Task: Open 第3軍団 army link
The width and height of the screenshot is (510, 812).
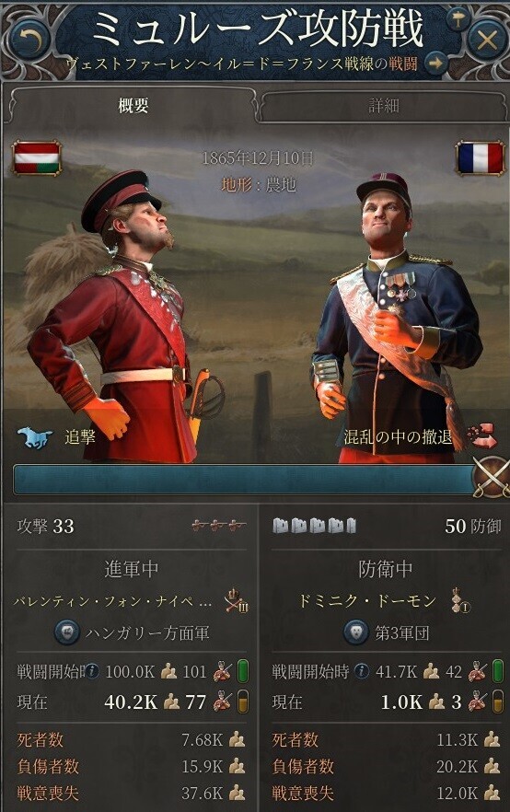Action: tap(401, 632)
